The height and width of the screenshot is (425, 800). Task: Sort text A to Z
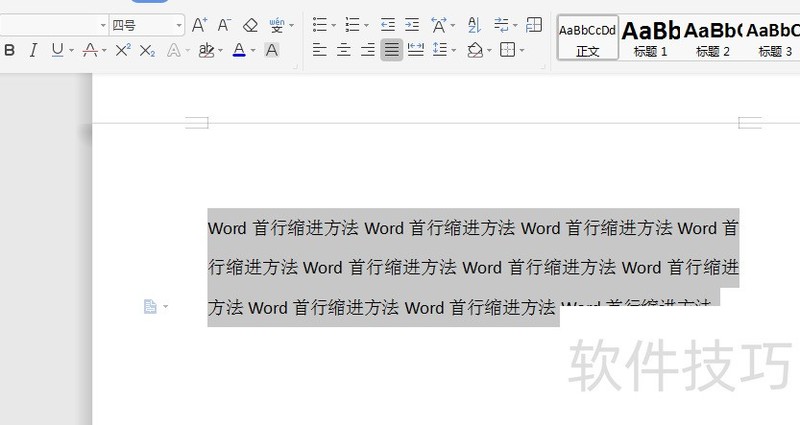pyautogui.click(x=474, y=24)
